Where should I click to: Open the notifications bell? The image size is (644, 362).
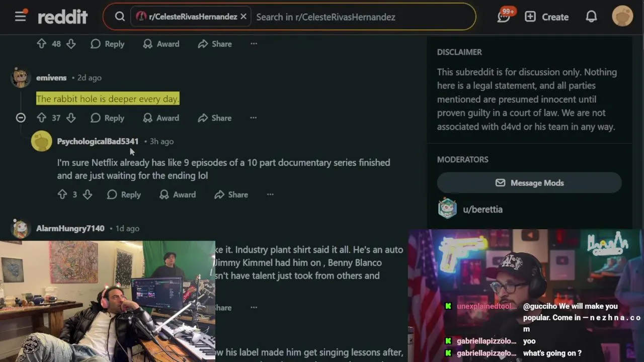(591, 17)
